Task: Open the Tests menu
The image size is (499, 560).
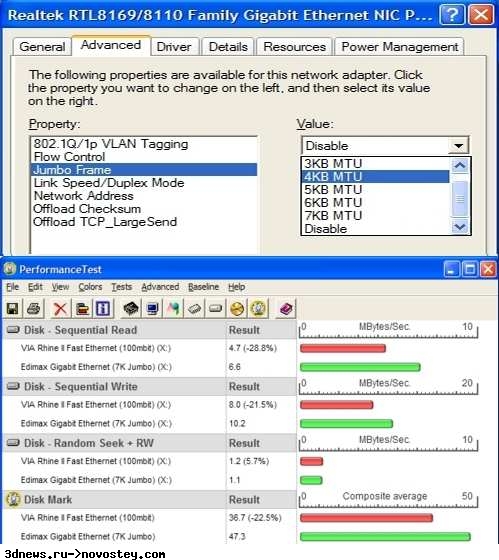Action: [x=121, y=287]
